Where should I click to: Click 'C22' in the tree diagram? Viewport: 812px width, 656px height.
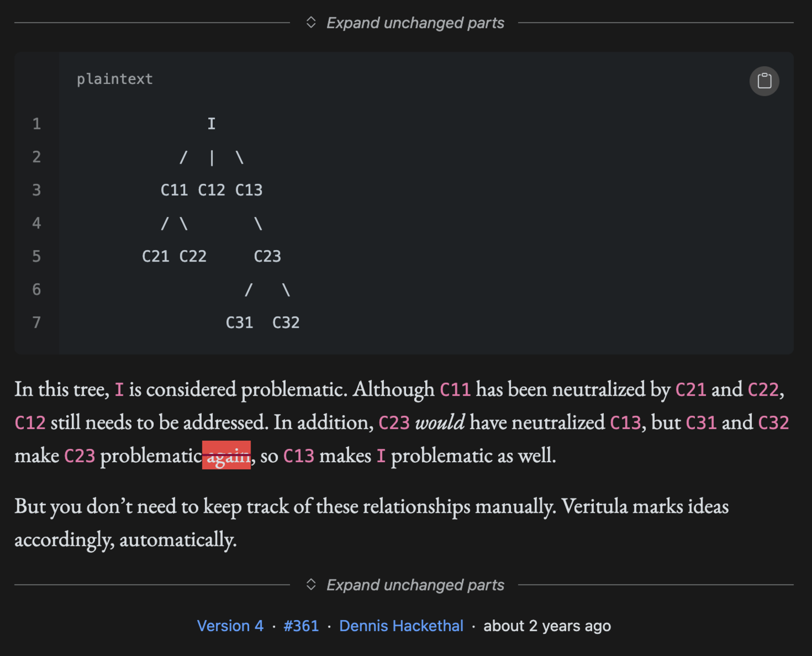coord(193,256)
